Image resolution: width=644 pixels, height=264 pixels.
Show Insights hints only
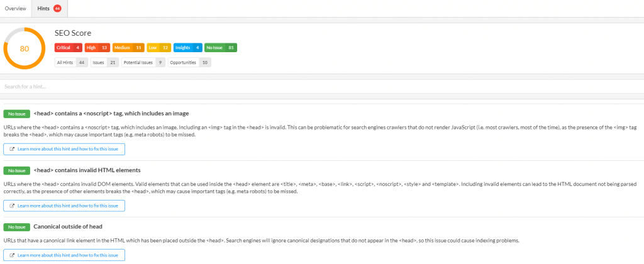[x=187, y=48]
